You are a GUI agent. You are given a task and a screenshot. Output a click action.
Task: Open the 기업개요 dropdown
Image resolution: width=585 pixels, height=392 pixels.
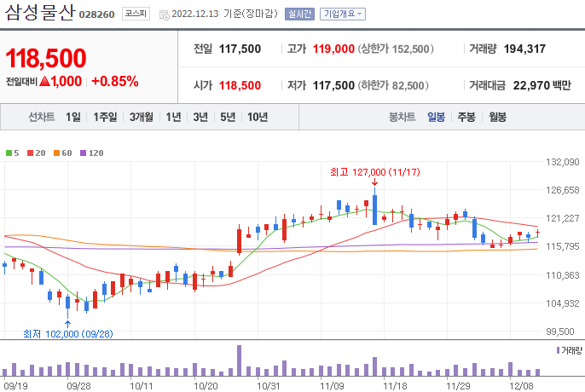pyautogui.click(x=343, y=14)
